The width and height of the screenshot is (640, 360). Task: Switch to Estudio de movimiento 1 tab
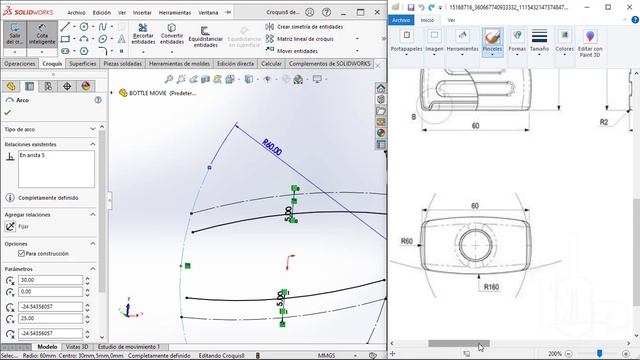[129, 347]
